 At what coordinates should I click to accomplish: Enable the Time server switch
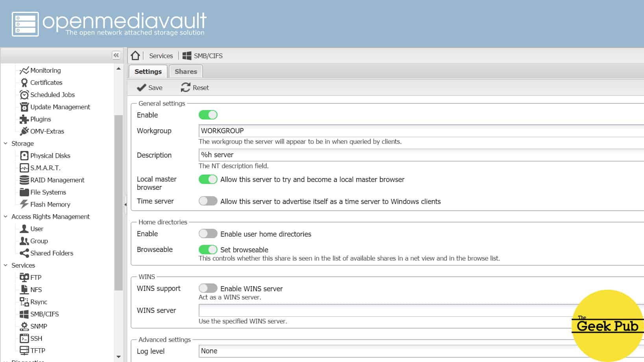click(x=208, y=201)
